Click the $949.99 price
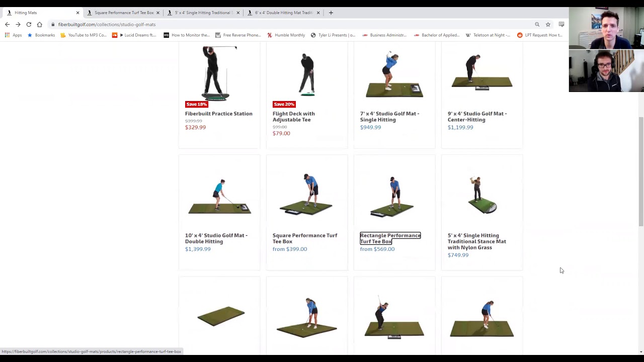644x362 pixels. tap(371, 127)
